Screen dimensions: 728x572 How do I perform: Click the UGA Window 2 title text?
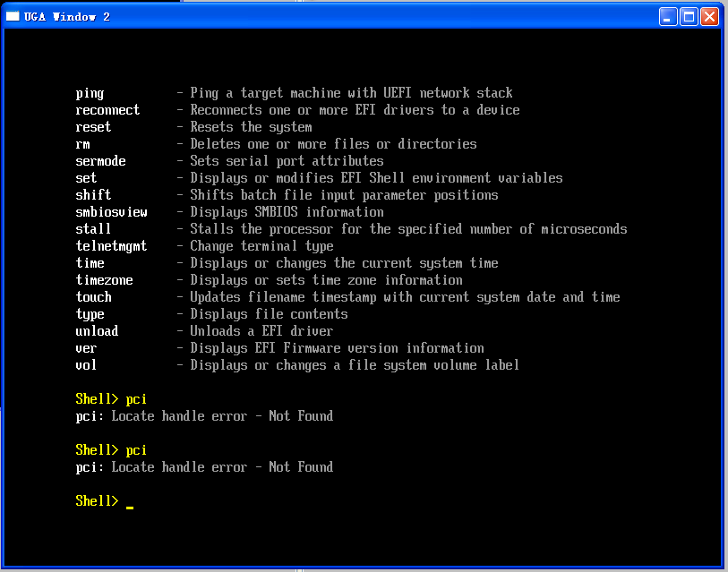pyautogui.click(x=67, y=17)
